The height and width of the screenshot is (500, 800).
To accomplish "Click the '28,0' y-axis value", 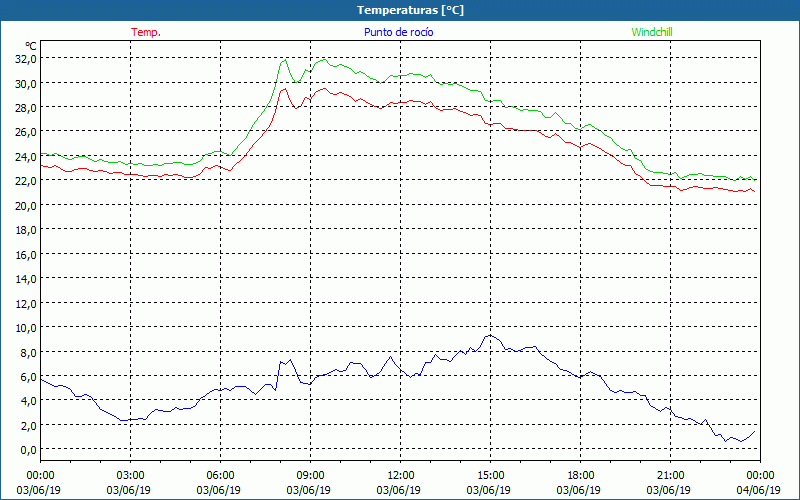I will (26, 108).
